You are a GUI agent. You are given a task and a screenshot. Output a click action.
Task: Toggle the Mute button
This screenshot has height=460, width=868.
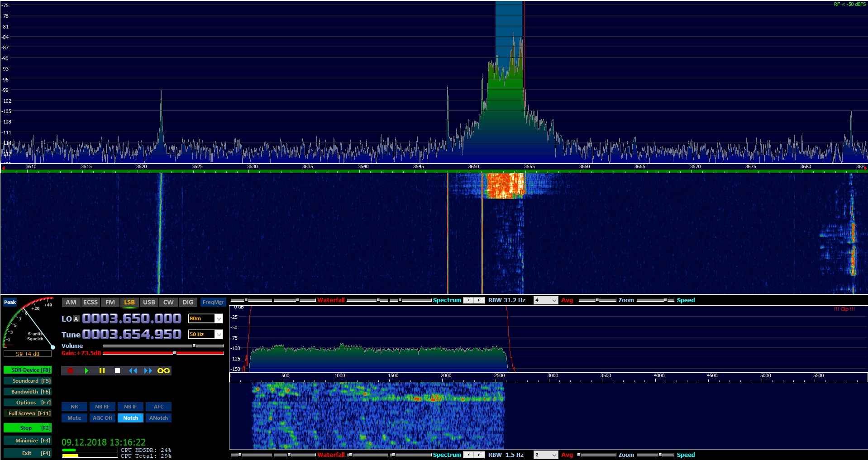[x=74, y=418]
